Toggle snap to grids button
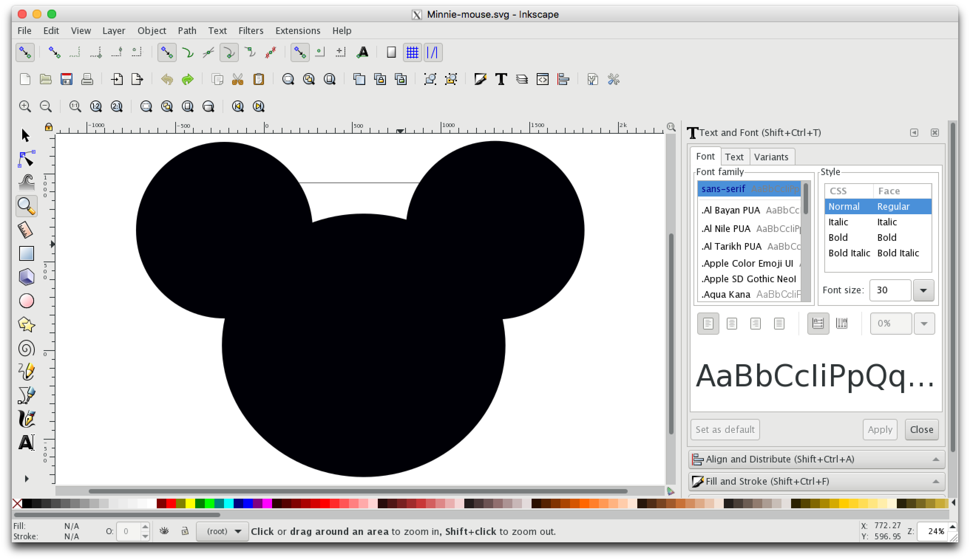970x560 pixels. (x=412, y=52)
